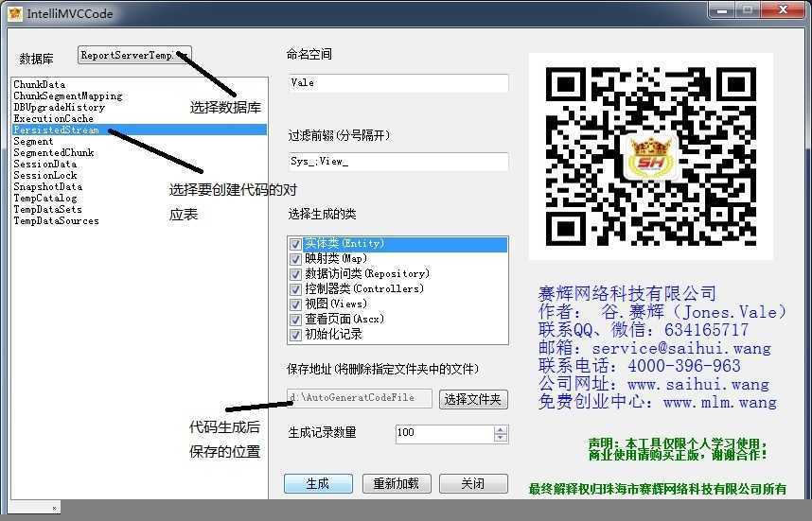Select TempDataSources table
This screenshot has width=812, height=521.
point(56,221)
